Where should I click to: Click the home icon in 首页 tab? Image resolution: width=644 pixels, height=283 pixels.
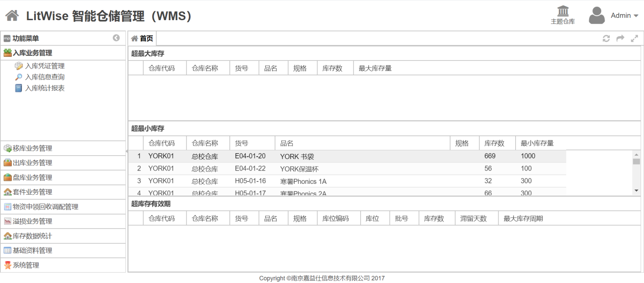(134, 38)
